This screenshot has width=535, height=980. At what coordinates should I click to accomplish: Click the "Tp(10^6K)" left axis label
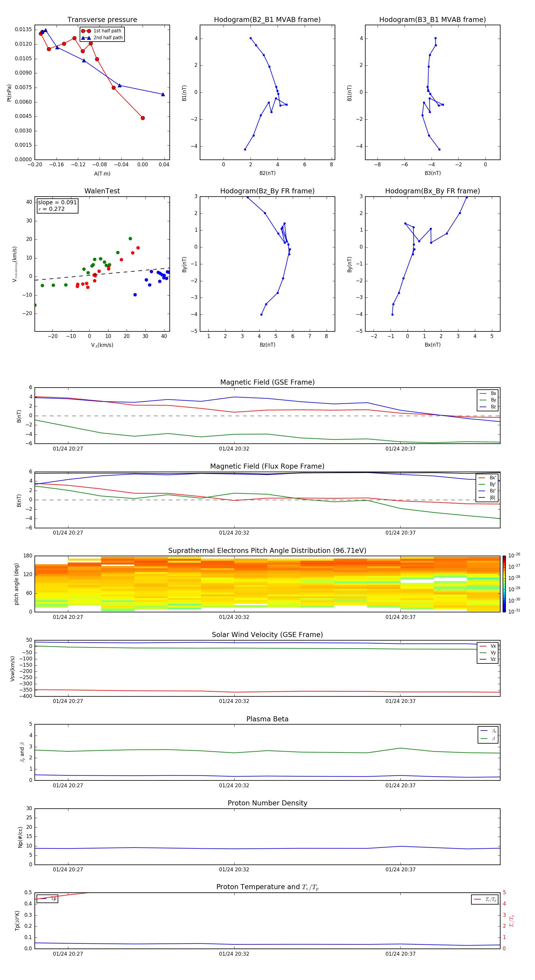pos(17,921)
